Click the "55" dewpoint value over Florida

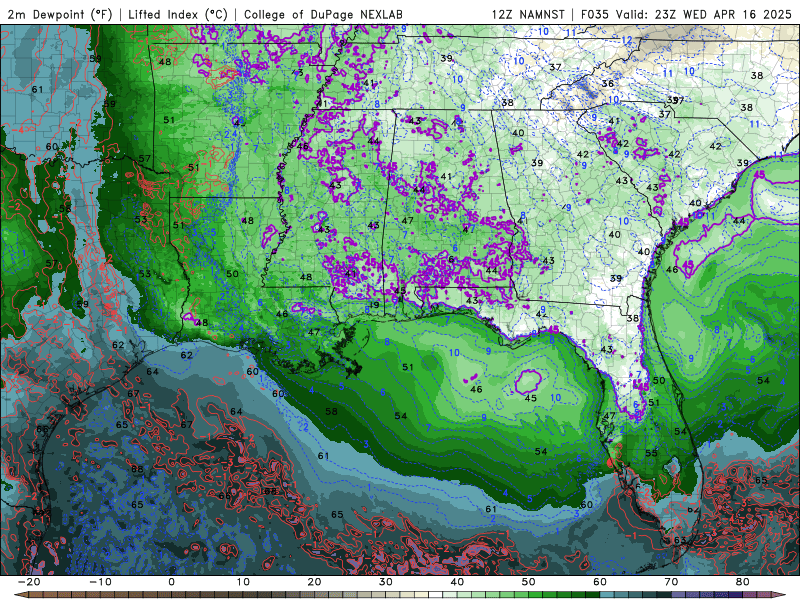tap(651, 453)
